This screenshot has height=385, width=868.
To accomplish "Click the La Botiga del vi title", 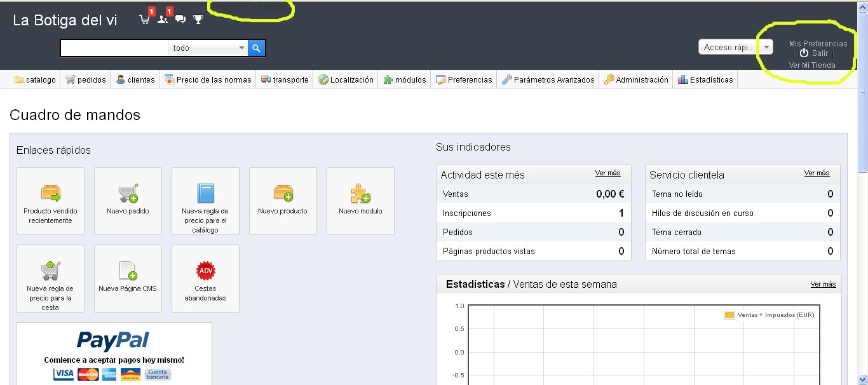I will (65, 20).
